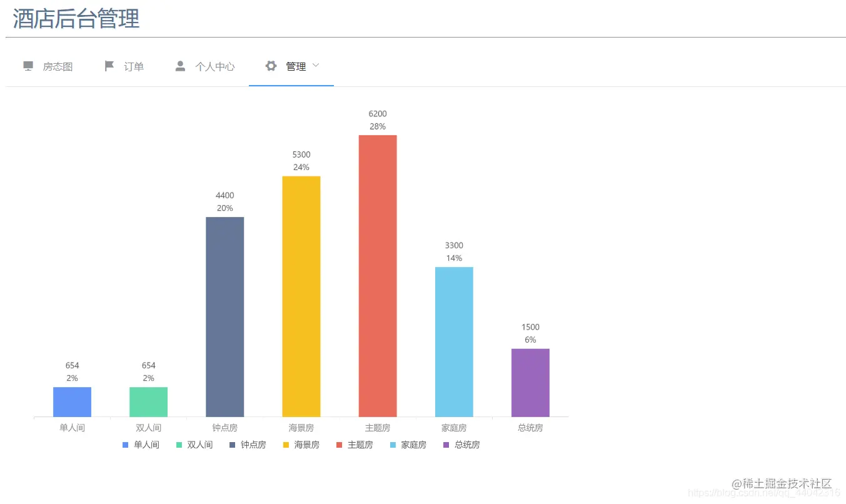
Task: Click the 24% percentage label
Action: (301, 167)
